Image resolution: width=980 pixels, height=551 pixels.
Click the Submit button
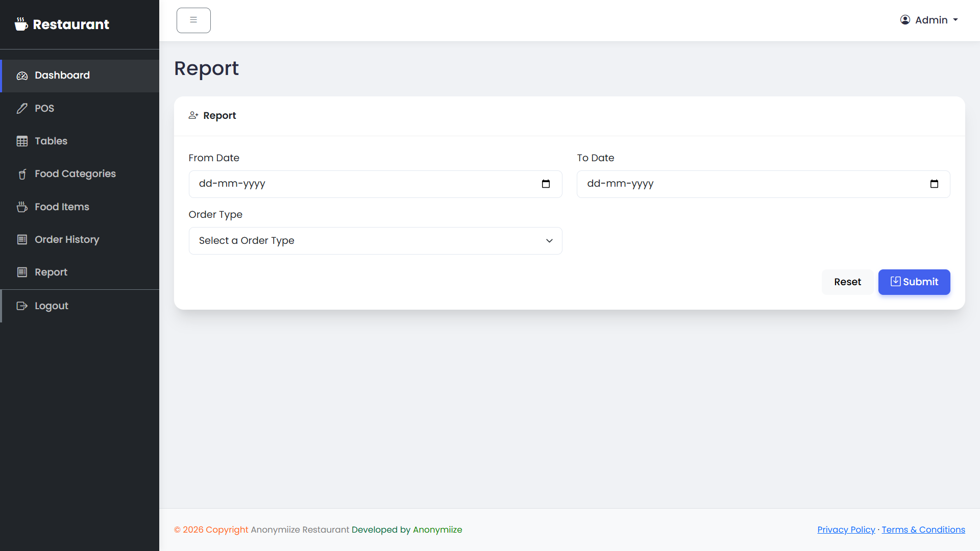pyautogui.click(x=914, y=282)
